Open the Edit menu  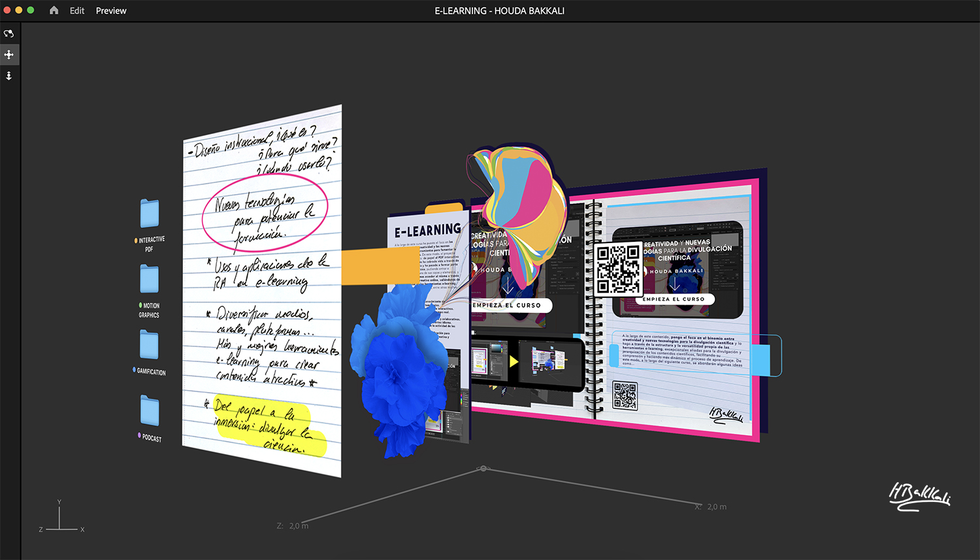click(76, 10)
